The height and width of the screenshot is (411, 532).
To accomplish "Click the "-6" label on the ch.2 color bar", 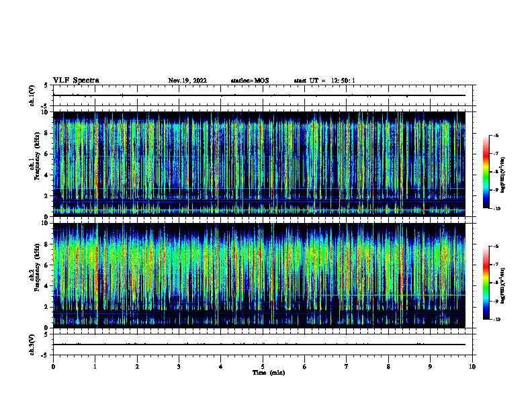I will 496,246.
